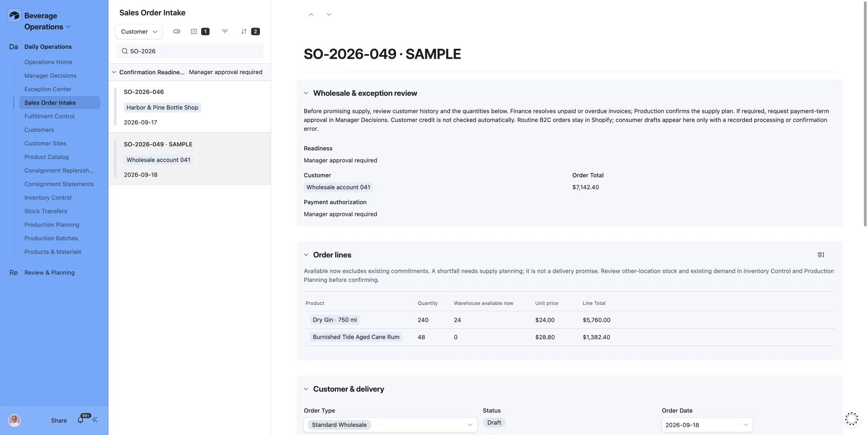Click the Share button

pyautogui.click(x=59, y=421)
